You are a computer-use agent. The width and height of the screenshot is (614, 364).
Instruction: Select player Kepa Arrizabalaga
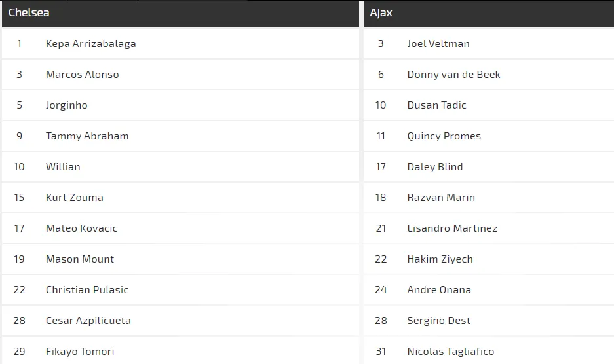click(90, 44)
